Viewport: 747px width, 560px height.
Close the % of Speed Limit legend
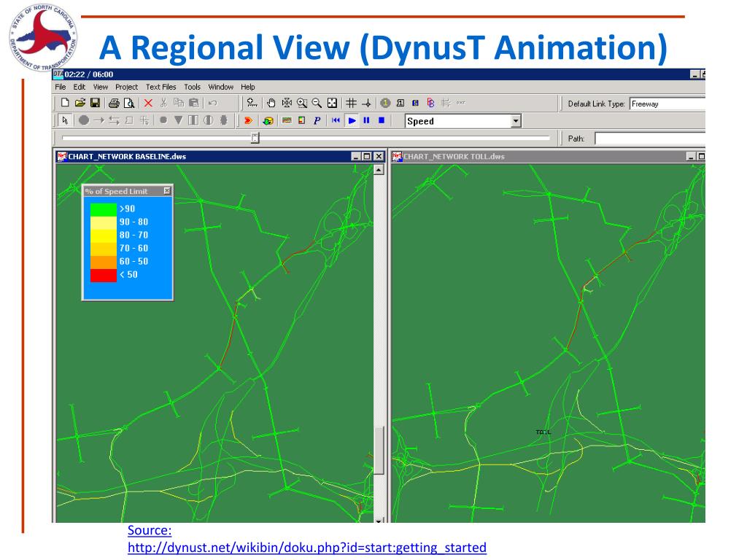(167, 190)
